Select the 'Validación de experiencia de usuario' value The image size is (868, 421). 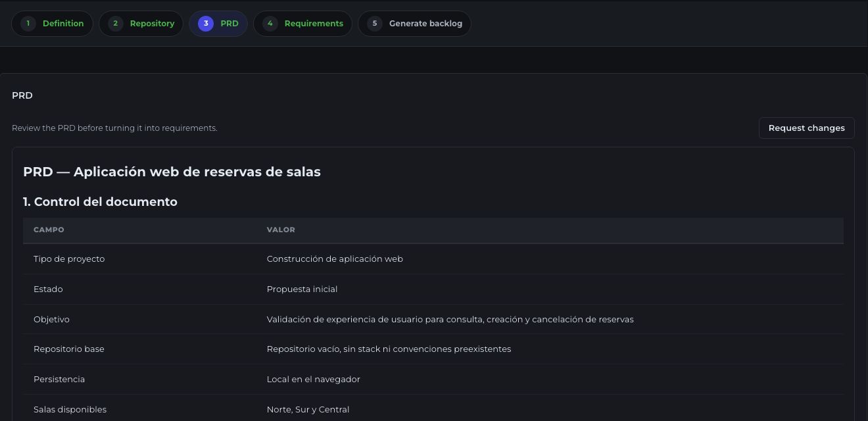pyautogui.click(x=450, y=320)
